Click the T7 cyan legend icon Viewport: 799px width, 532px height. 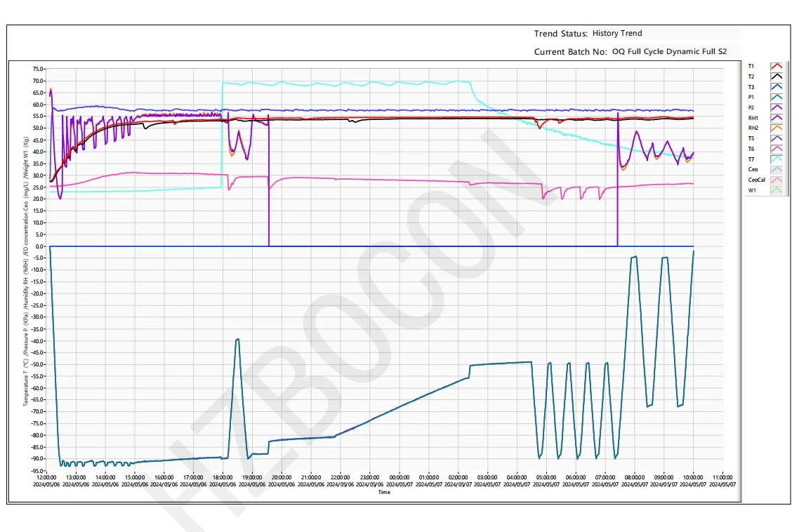(776, 159)
